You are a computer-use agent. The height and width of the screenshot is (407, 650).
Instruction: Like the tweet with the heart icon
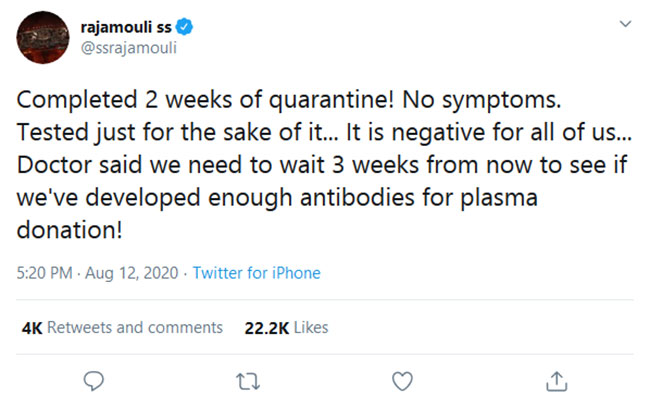tap(402, 381)
